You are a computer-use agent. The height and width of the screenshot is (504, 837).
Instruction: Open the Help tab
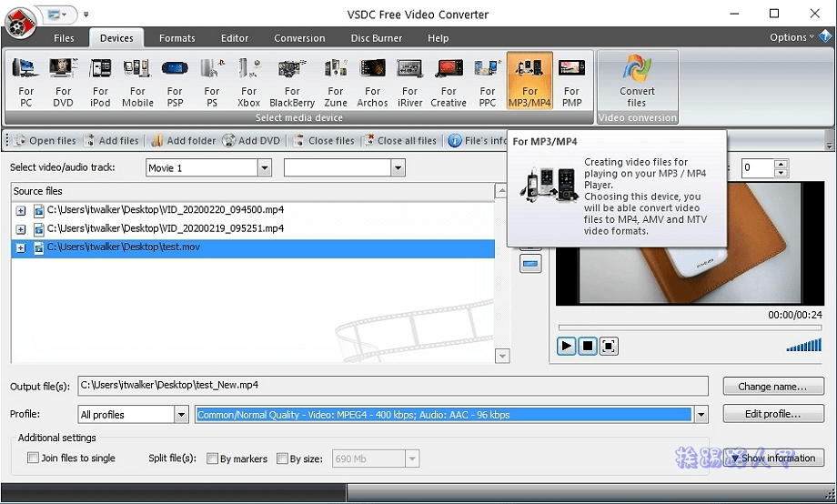(x=438, y=38)
